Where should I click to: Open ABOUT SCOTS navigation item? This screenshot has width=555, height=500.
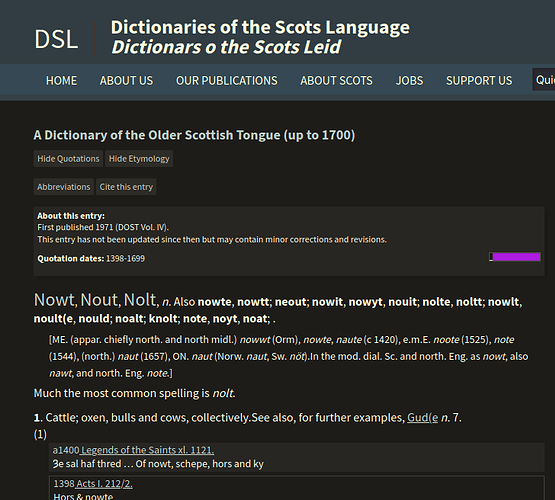coord(336,81)
